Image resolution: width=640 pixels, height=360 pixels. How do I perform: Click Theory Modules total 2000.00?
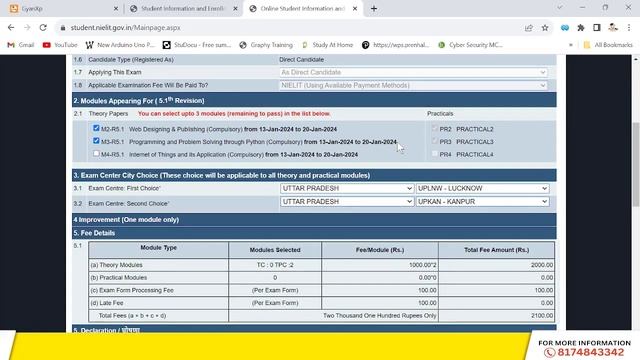click(542, 265)
